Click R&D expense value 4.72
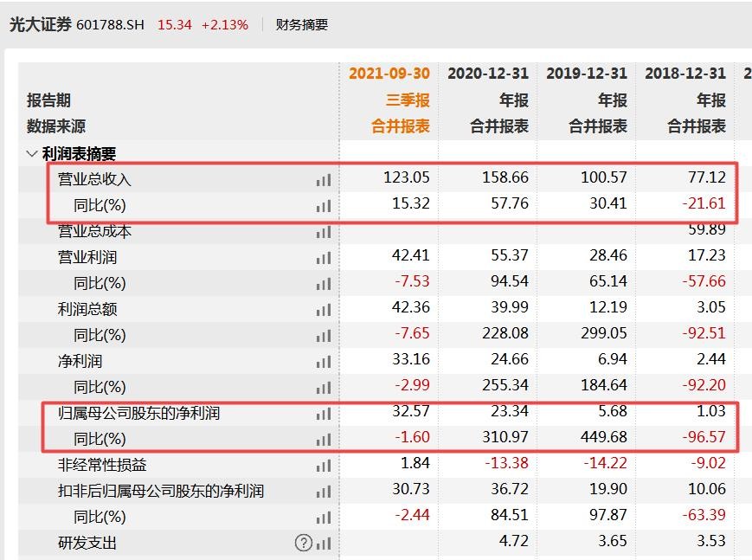The width and height of the screenshot is (752, 560). point(514,540)
